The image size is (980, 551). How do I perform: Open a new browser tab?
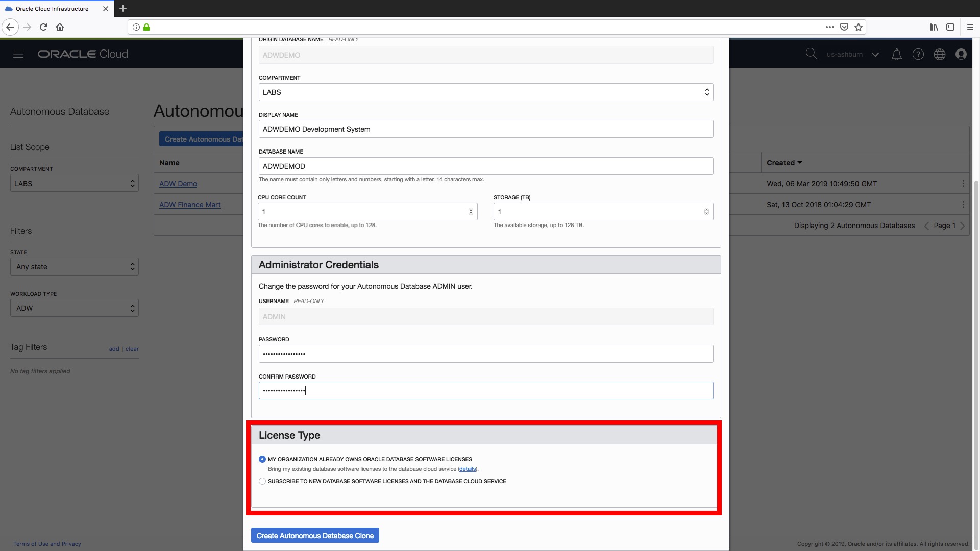point(123,8)
